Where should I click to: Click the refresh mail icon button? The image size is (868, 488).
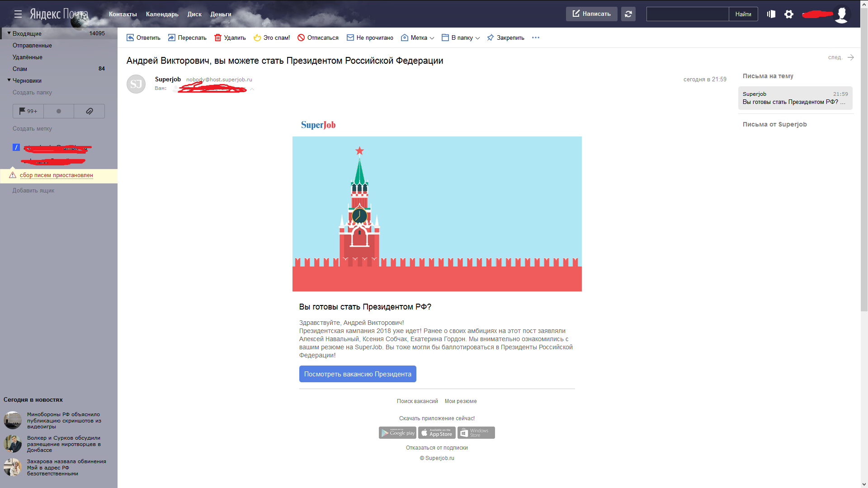click(x=628, y=14)
